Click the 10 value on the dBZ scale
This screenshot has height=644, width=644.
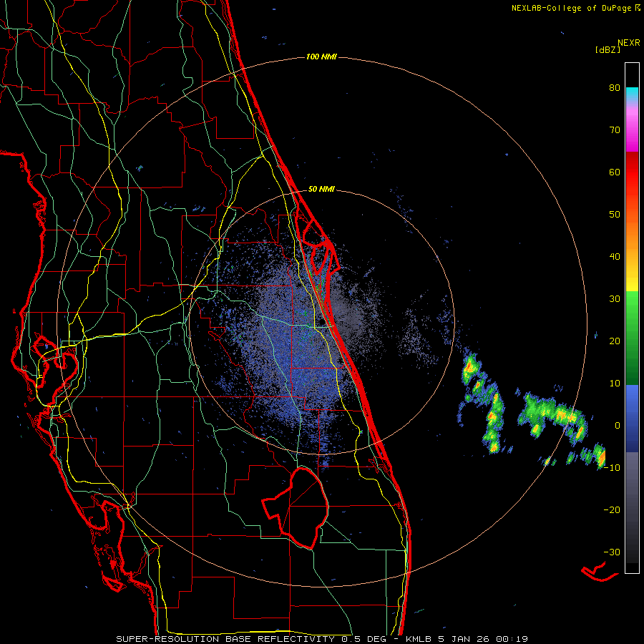(615, 384)
